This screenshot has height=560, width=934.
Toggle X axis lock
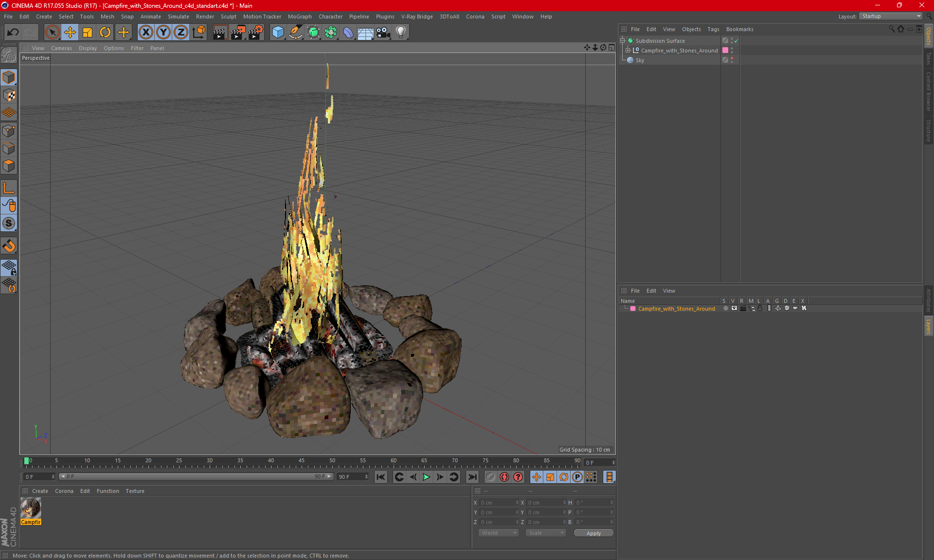tap(145, 32)
